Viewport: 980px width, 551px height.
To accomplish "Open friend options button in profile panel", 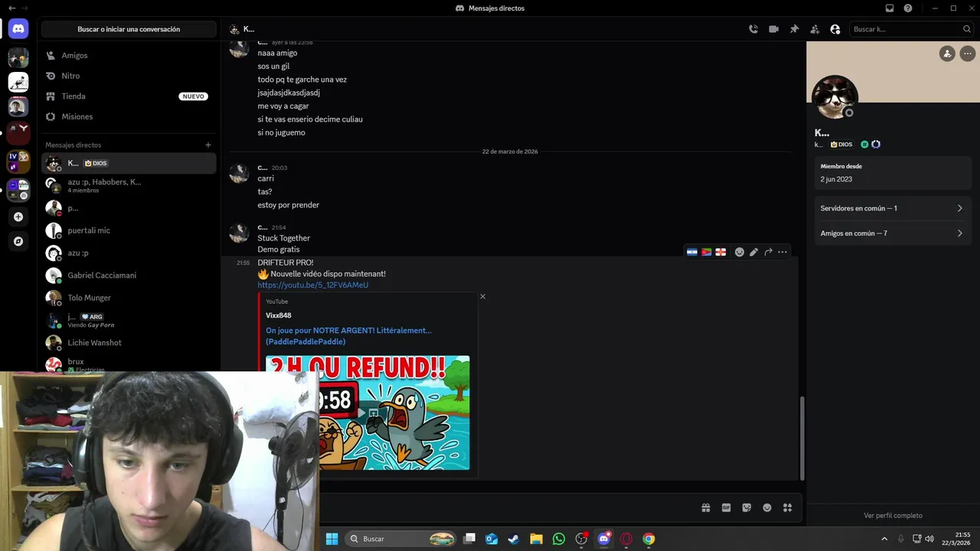I will coord(948,54).
